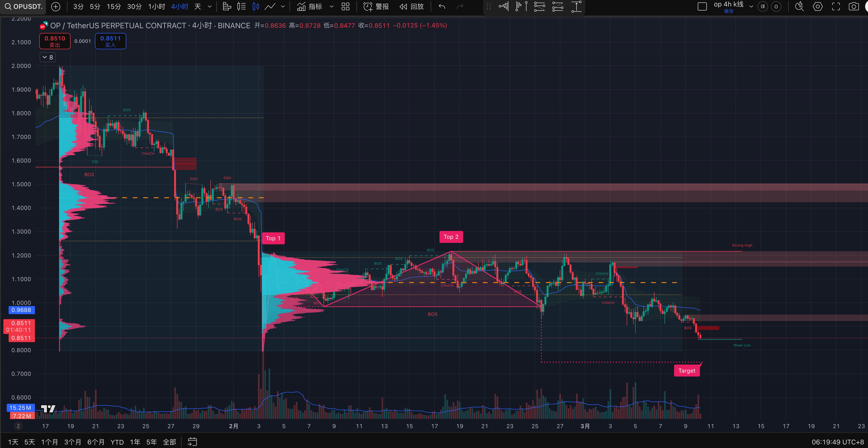This screenshot has width=868, height=448.
Task: Select the 3个月 date range
Action: point(72,442)
